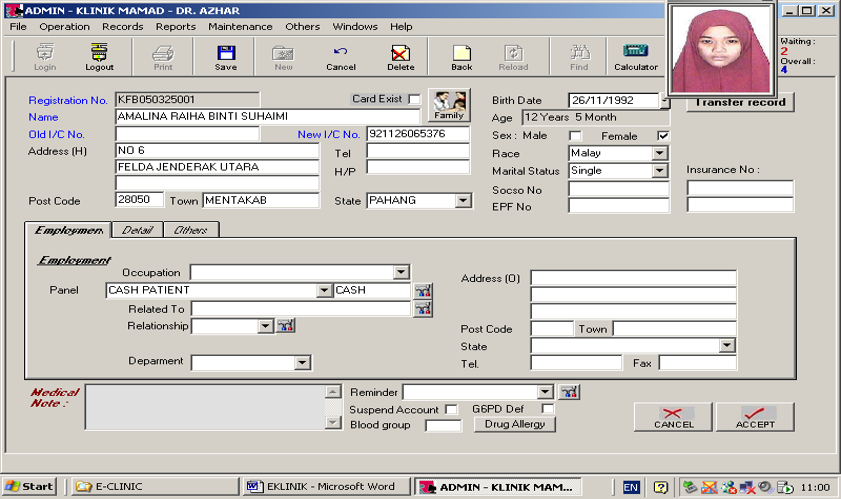841x499 pixels.
Task: Enable the Suspend Account checkbox
Action: [x=451, y=409]
